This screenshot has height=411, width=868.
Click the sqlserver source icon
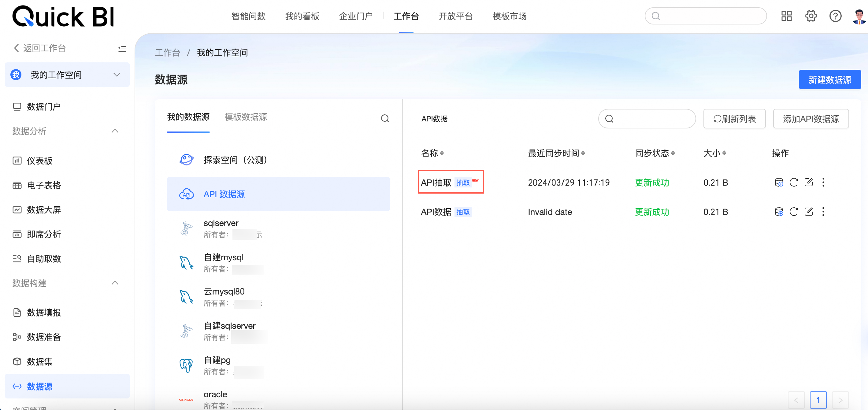coord(186,228)
